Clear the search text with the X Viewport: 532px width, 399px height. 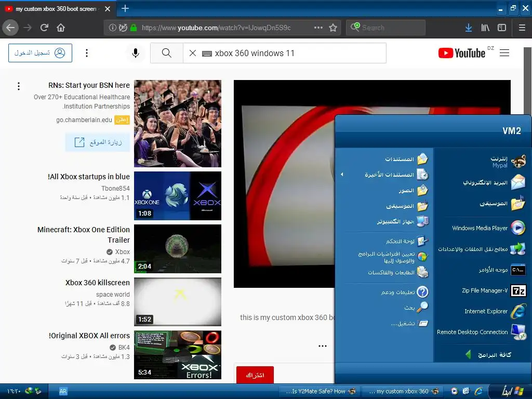(x=192, y=53)
